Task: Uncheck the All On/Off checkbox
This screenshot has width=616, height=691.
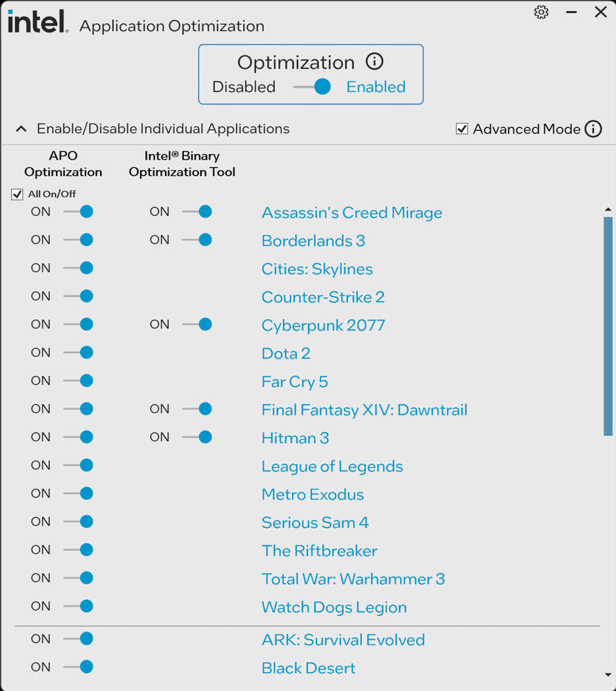Action: [x=17, y=195]
